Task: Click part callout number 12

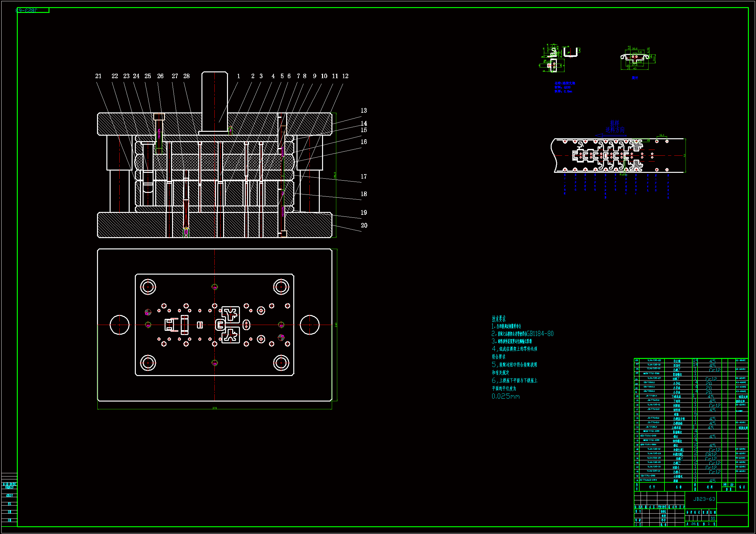Action: click(345, 76)
